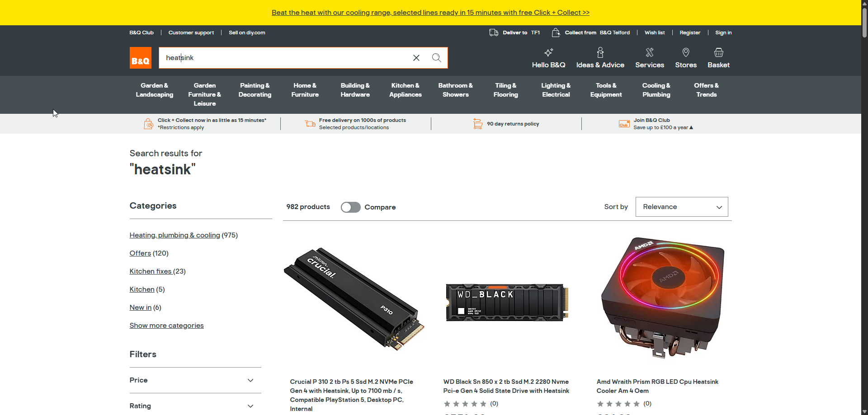Open Kitchen & Appliances menu
This screenshot has height=415, width=868.
pyautogui.click(x=406, y=90)
